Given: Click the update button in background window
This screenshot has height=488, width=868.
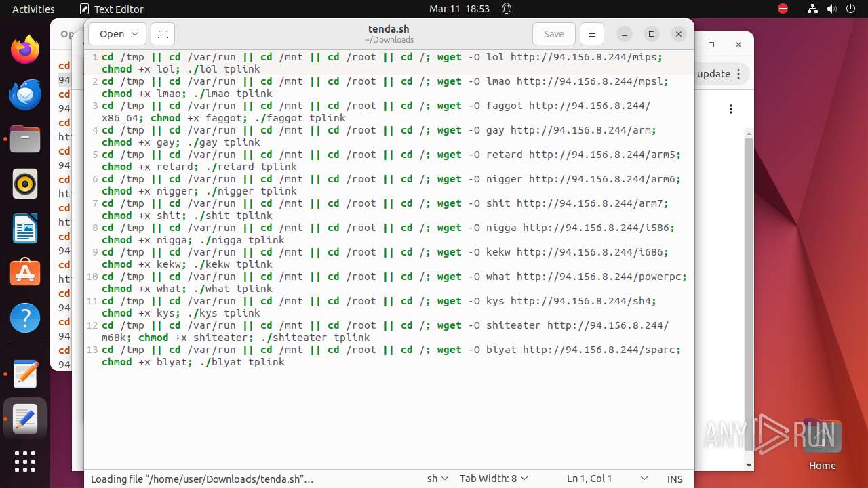Looking at the screenshot, I should click(x=713, y=74).
